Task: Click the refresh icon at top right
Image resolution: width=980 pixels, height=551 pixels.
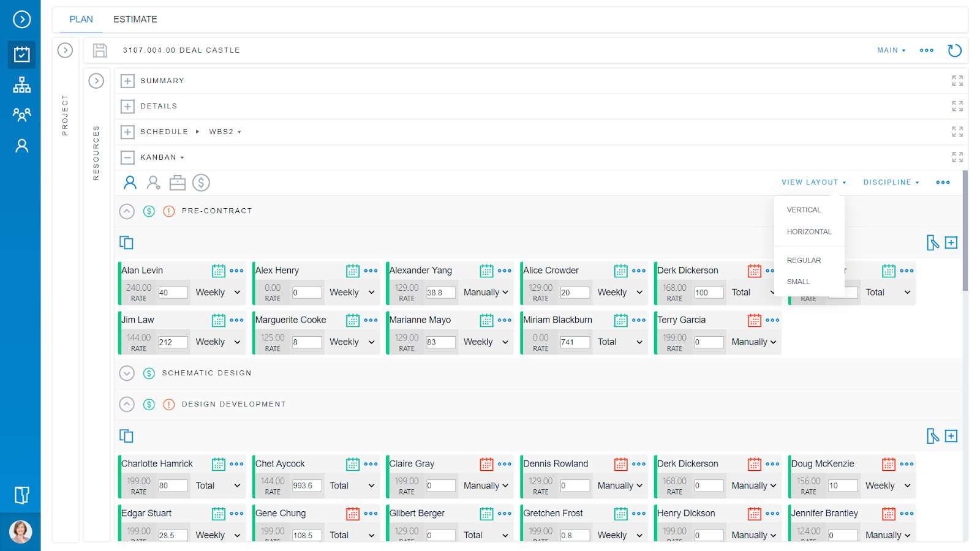Action: (x=954, y=50)
